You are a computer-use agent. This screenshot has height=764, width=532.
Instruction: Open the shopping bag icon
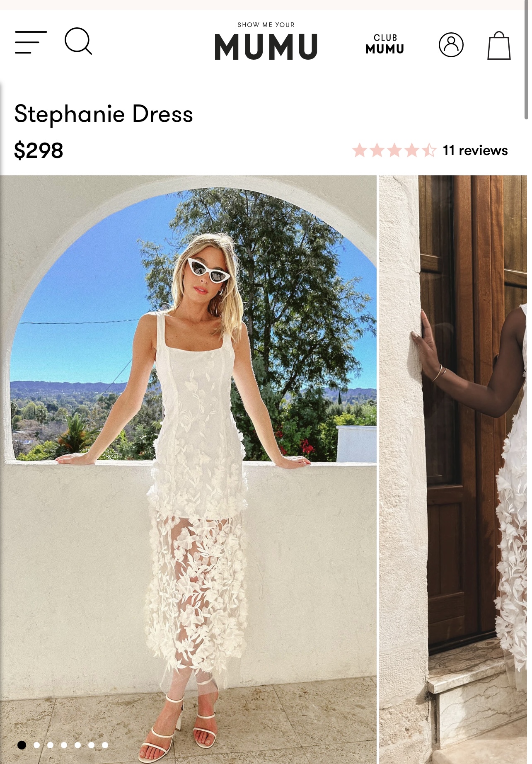pos(499,45)
